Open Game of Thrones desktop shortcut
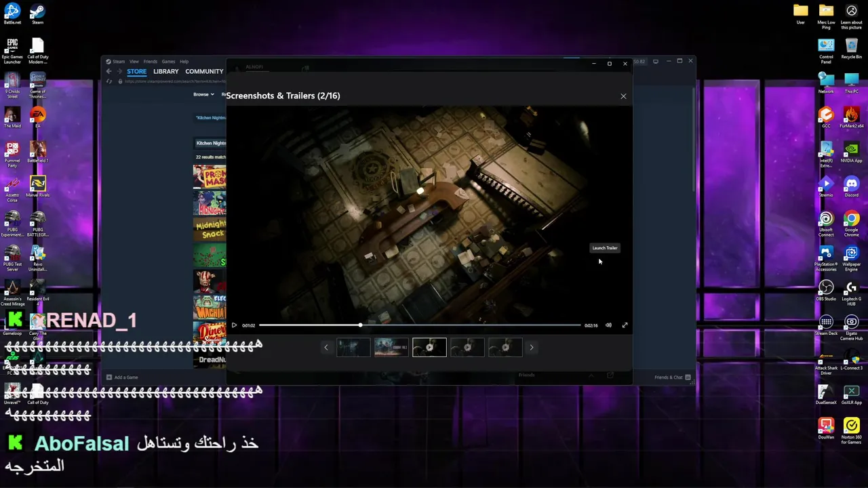Viewport: 868px width, 488px height. click(37, 85)
